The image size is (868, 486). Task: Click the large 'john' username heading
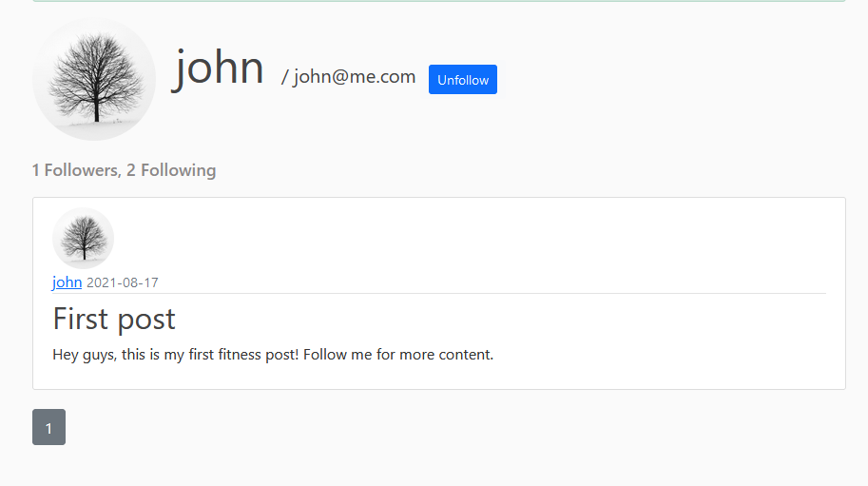point(220,68)
